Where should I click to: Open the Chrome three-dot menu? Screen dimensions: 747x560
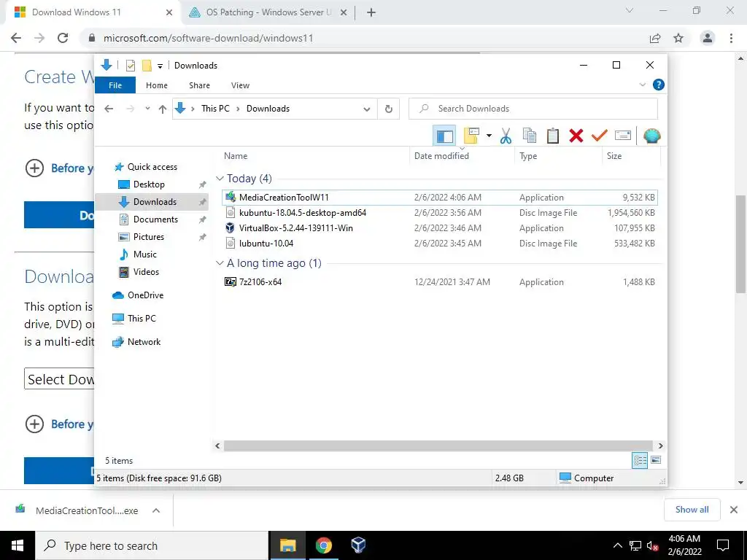pos(731,38)
